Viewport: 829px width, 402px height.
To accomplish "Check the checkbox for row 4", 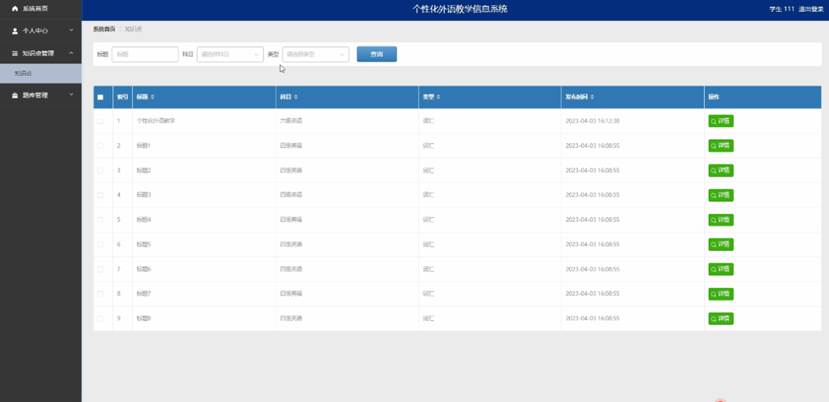I will (100, 195).
